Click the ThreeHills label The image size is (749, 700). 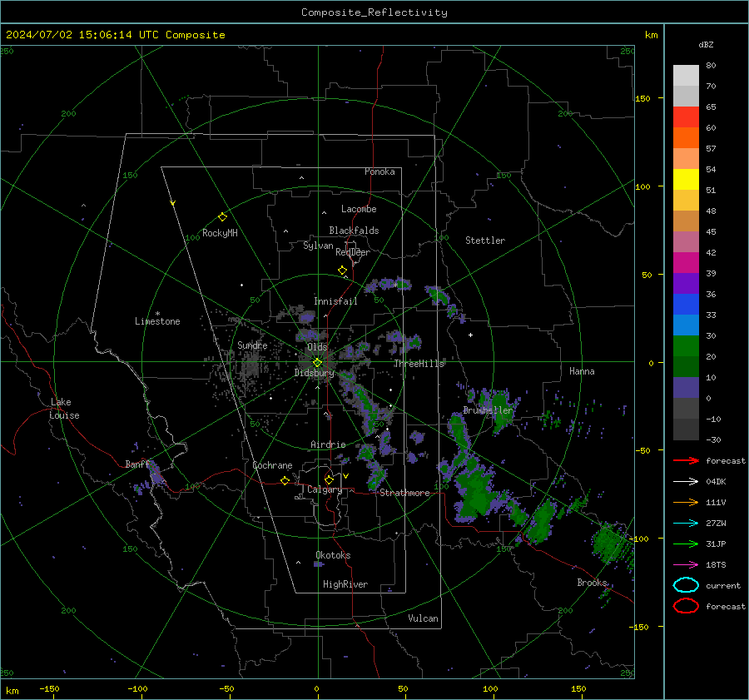419,364
